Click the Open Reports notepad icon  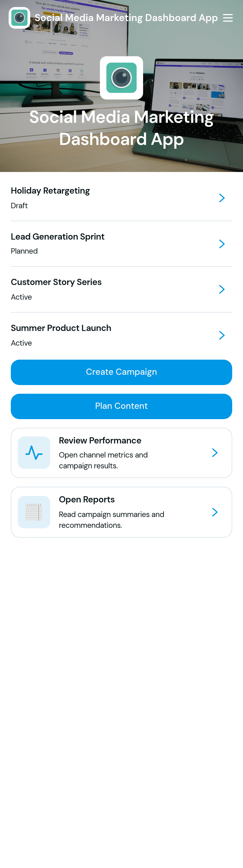[x=34, y=512]
